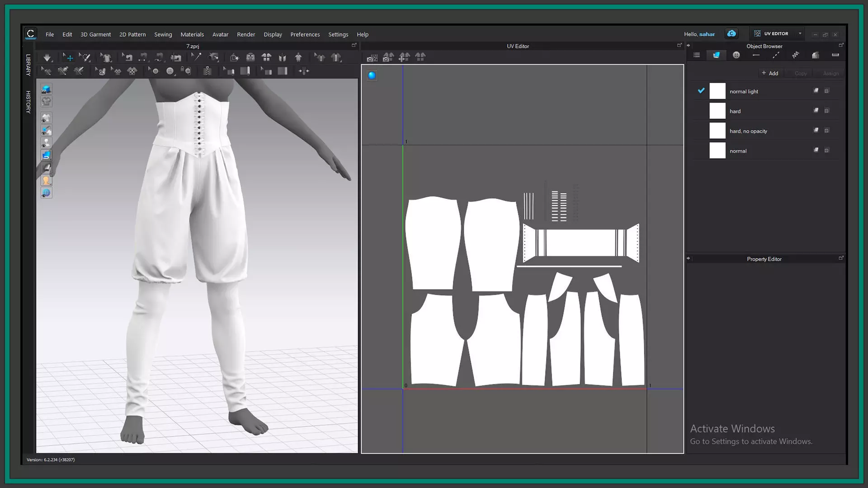The height and width of the screenshot is (488, 868).
Task: Open the UV Editor snapshot camera icon
Action: click(372, 57)
